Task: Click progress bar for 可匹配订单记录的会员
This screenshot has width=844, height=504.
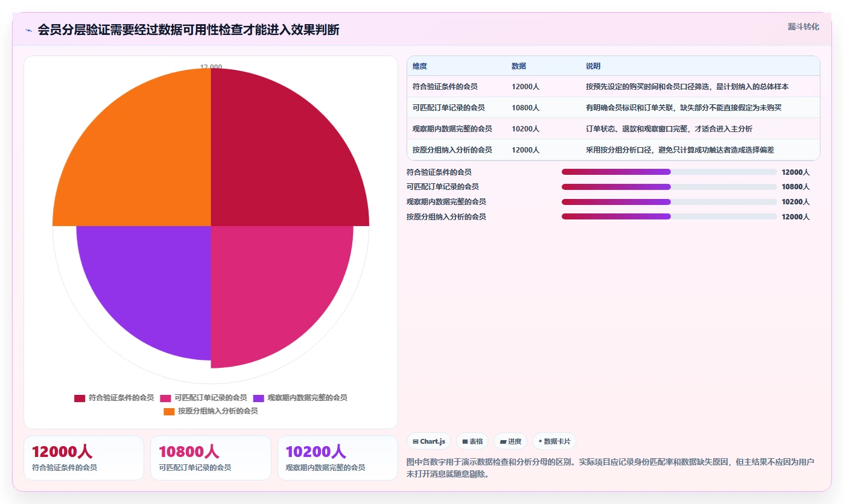Action: [669, 187]
